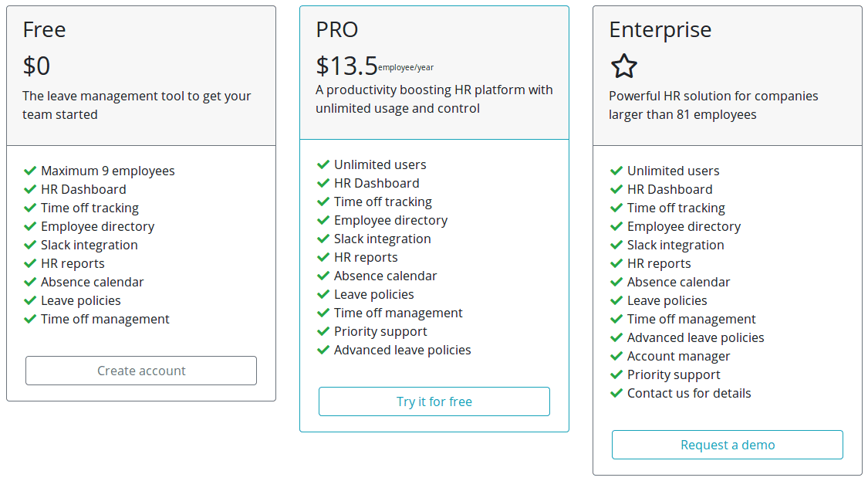Select the PRO plan title
Screen dimensions: 868x481
pos(336,29)
